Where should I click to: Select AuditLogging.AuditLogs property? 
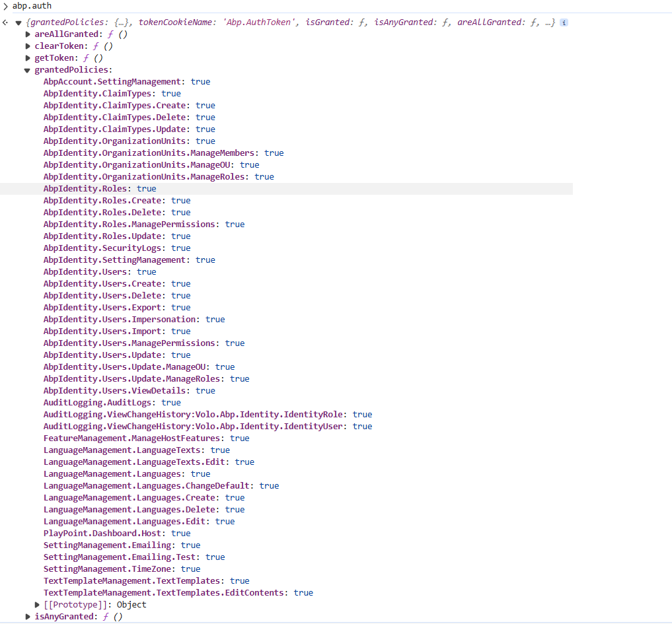coord(99,403)
